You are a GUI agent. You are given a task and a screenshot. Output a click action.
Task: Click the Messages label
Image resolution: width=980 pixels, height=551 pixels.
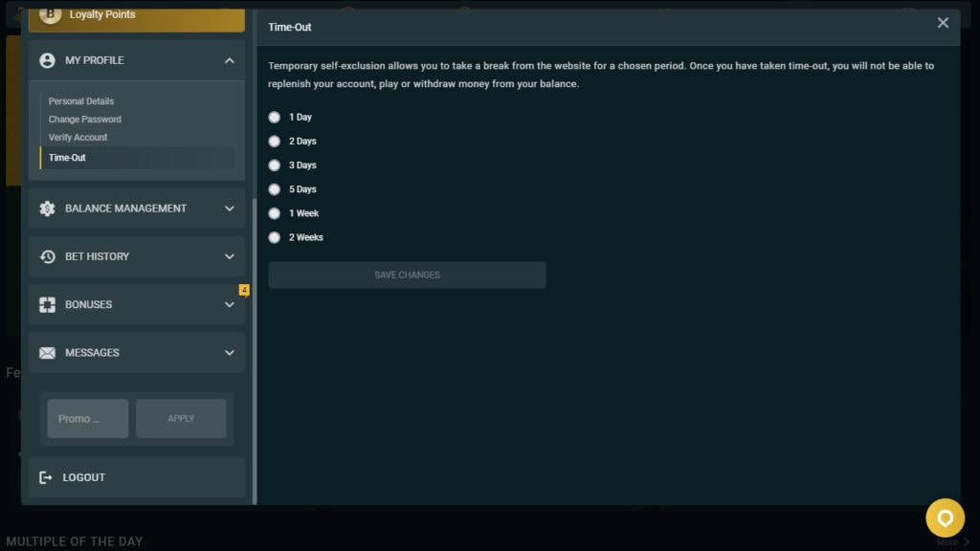92,353
